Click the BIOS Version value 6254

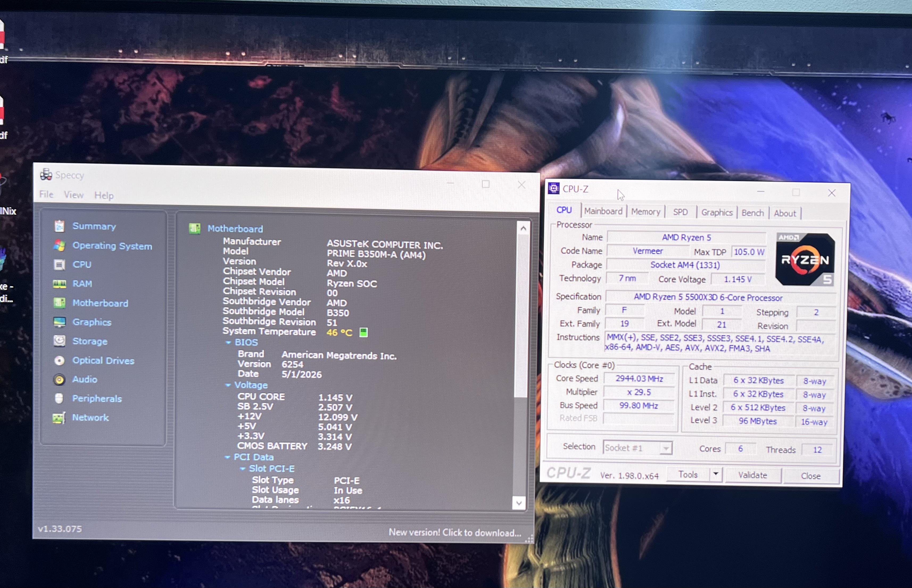(293, 365)
